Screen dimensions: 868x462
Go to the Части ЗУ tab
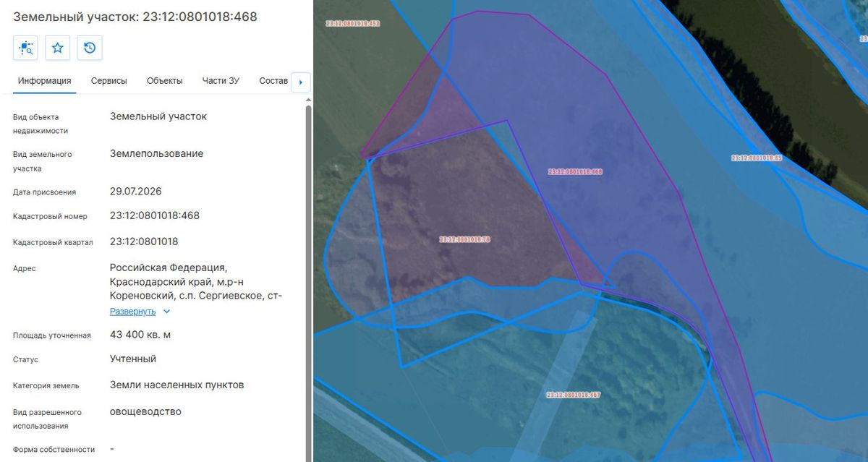(221, 81)
